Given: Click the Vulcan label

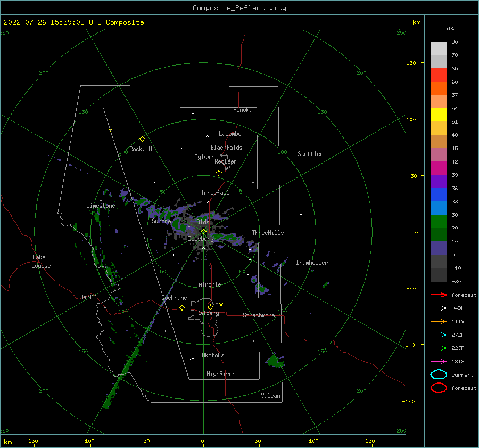Looking at the screenshot, I should point(270,395).
